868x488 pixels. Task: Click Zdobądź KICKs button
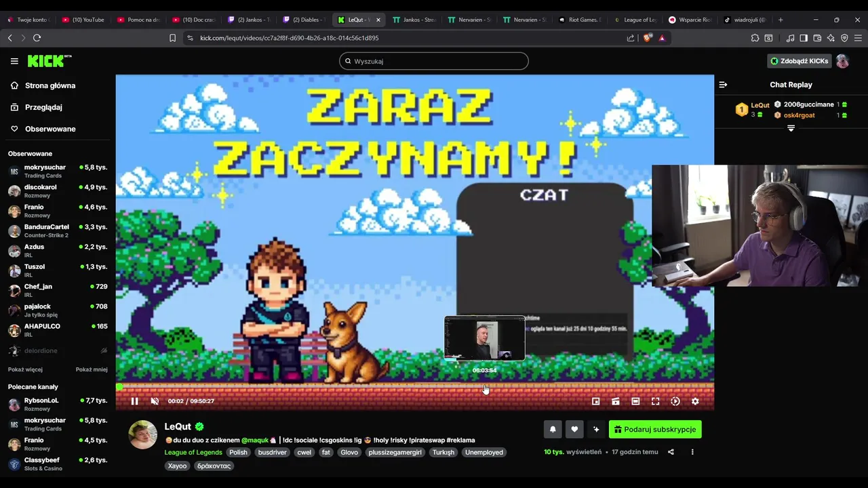pos(799,61)
